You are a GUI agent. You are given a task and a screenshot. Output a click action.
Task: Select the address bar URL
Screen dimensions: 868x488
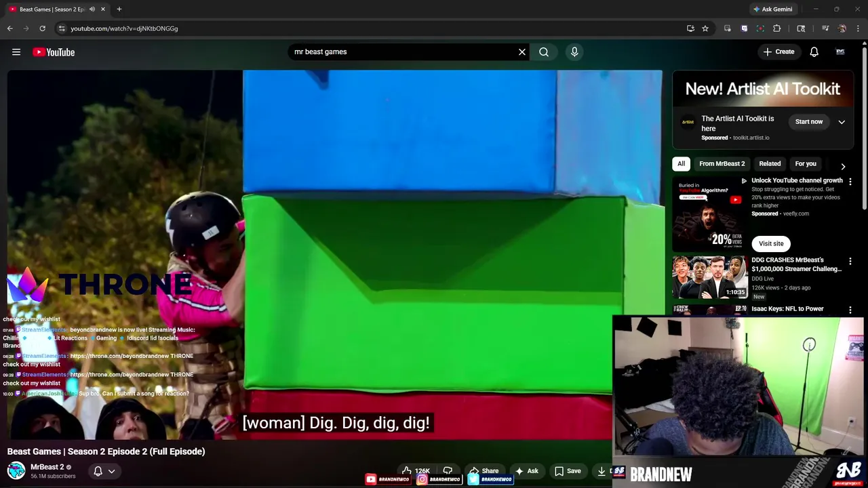click(124, 28)
